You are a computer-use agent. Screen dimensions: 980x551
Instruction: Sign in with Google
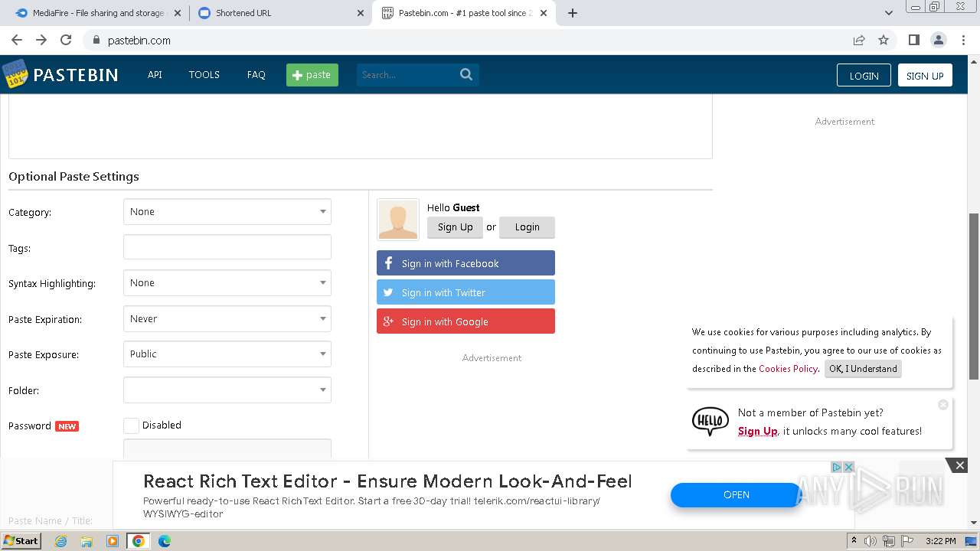coord(465,321)
